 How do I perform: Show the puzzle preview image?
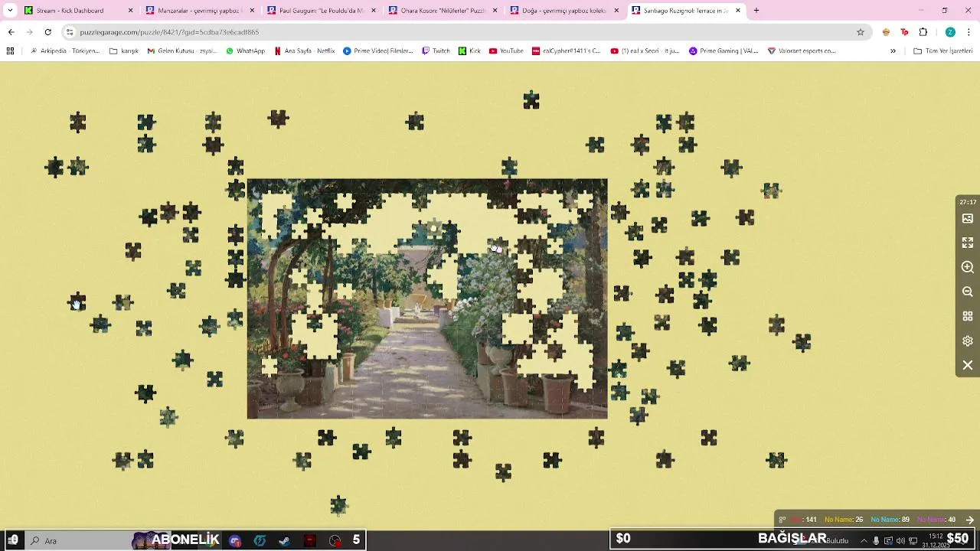[x=968, y=218]
